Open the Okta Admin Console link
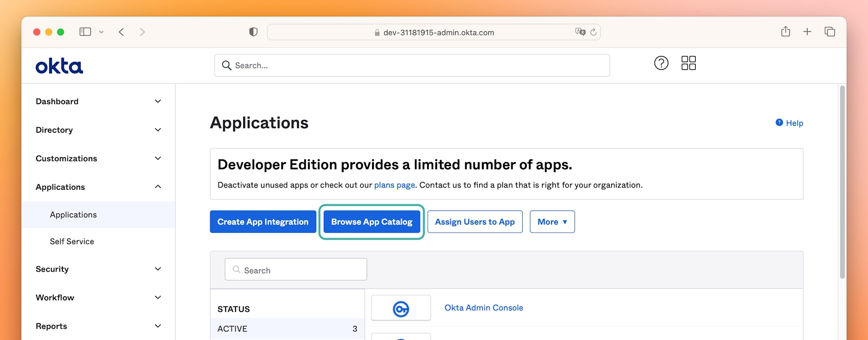 (x=484, y=308)
